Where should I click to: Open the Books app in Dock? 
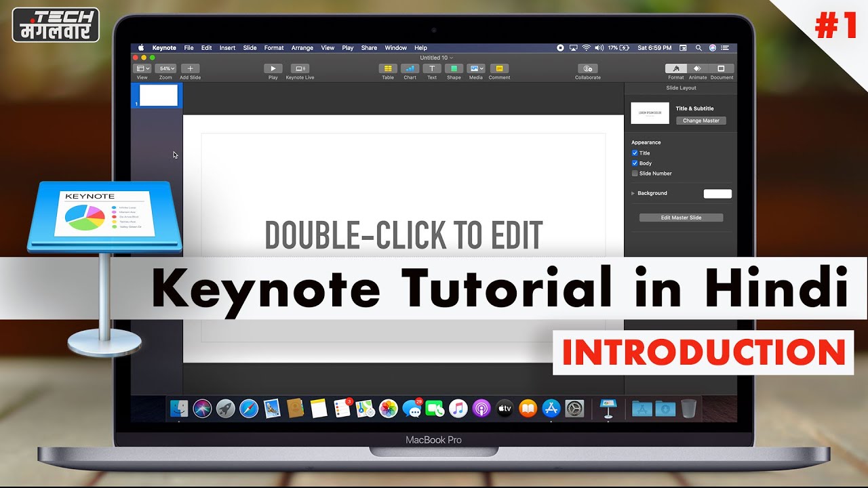[x=528, y=408]
